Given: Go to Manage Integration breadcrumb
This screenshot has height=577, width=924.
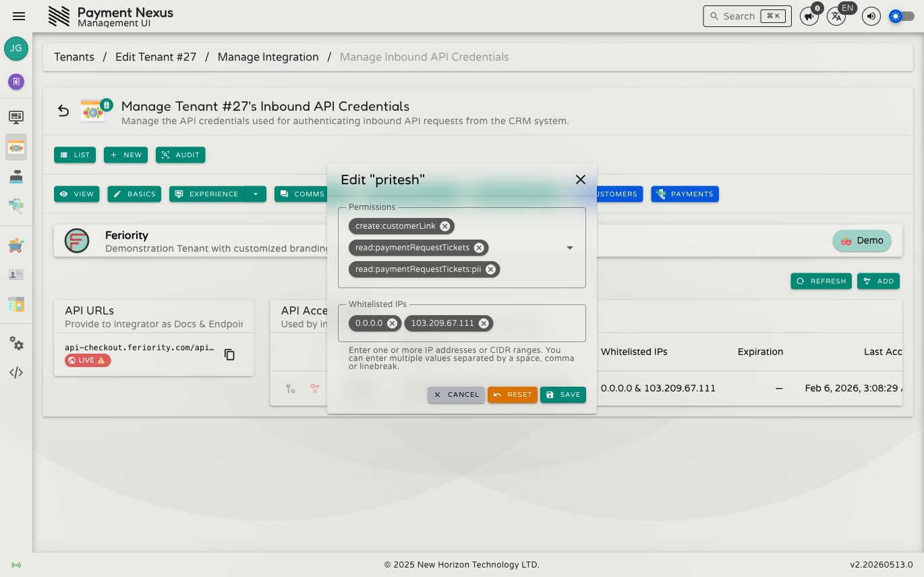Looking at the screenshot, I should coord(268,57).
